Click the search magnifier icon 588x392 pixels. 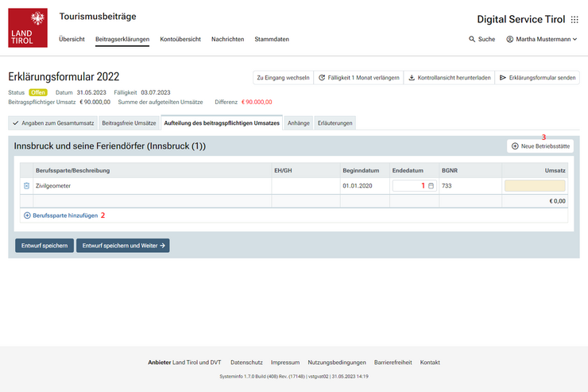(473, 39)
